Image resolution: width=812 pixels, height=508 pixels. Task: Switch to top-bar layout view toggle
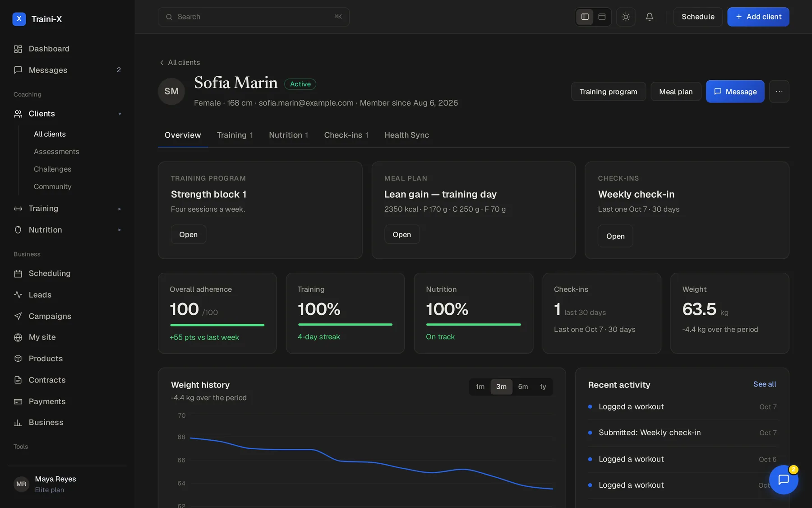click(x=602, y=17)
